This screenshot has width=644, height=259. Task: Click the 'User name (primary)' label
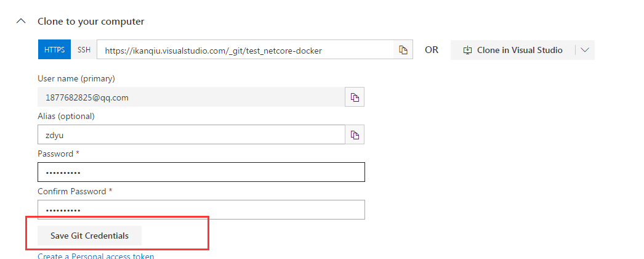point(76,78)
